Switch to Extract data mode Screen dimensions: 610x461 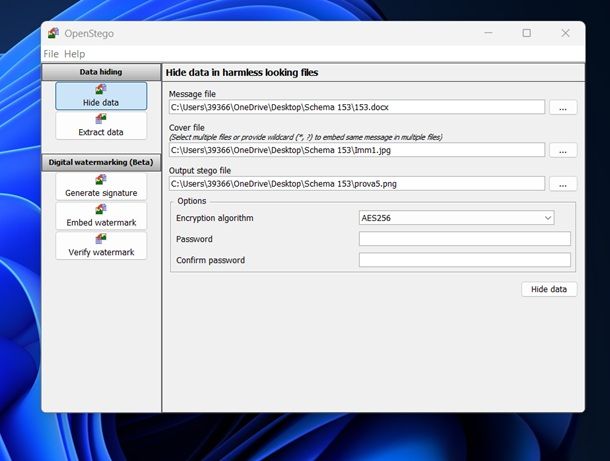point(101,125)
